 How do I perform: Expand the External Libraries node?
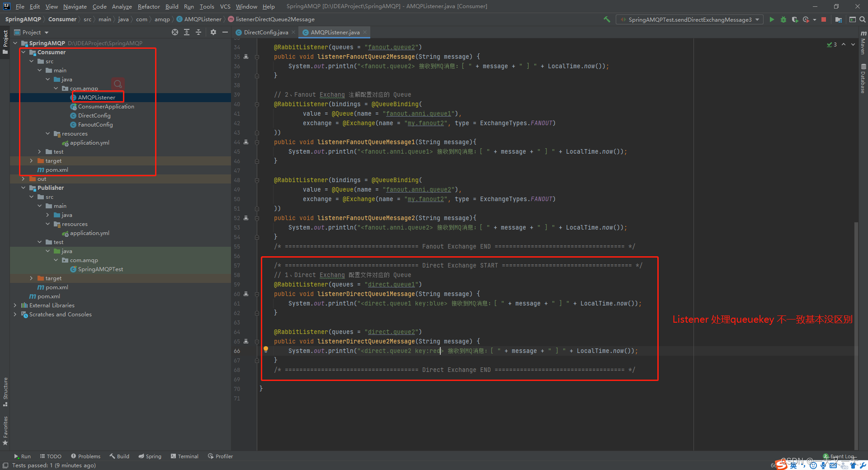pos(15,305)
